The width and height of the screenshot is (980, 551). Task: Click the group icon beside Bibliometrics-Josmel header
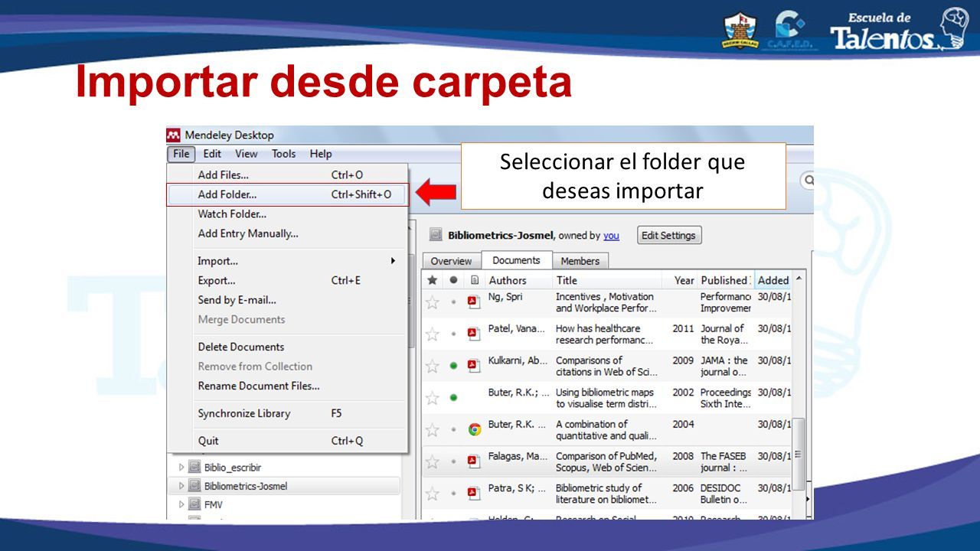tap(436, 235)
